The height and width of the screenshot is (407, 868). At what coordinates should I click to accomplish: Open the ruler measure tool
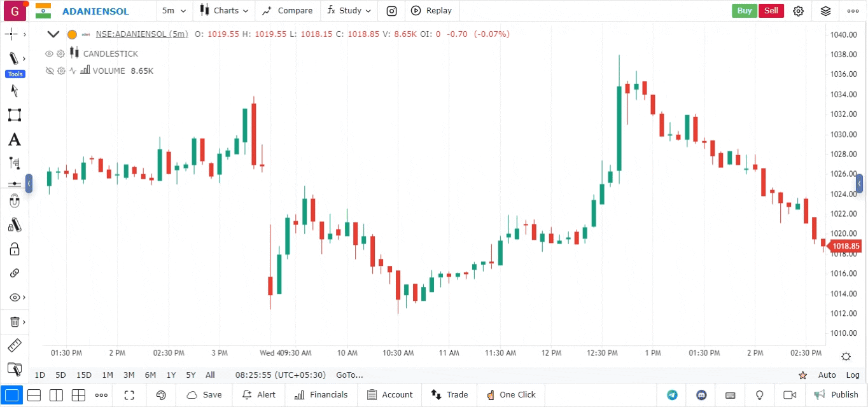tap(14, 345)
